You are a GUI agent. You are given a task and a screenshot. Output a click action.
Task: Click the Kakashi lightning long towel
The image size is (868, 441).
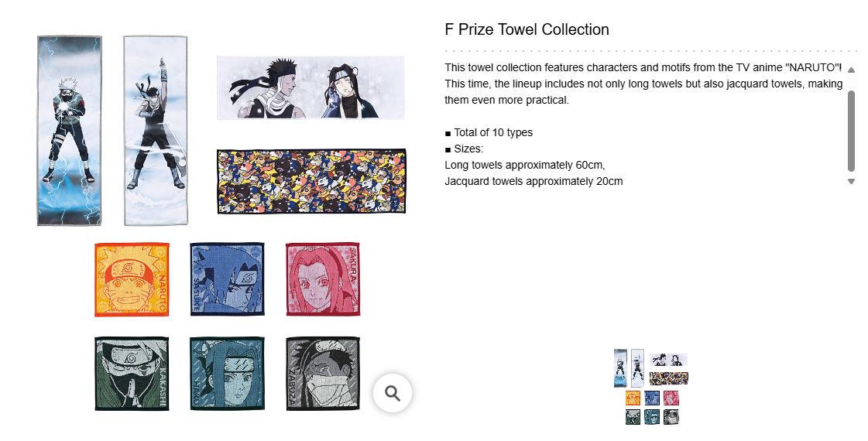point(70,131)
